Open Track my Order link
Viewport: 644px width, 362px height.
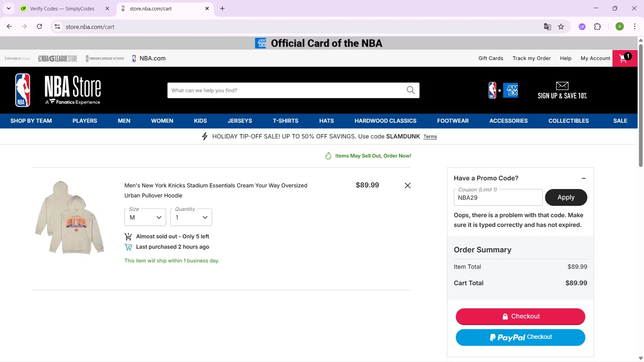[532, 58]
